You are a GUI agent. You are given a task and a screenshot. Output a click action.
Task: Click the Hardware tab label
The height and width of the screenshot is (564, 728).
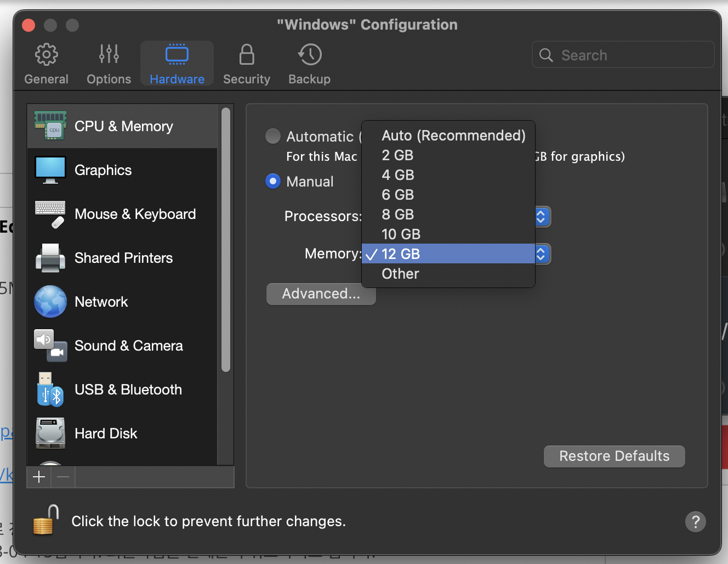pos(177,79)
